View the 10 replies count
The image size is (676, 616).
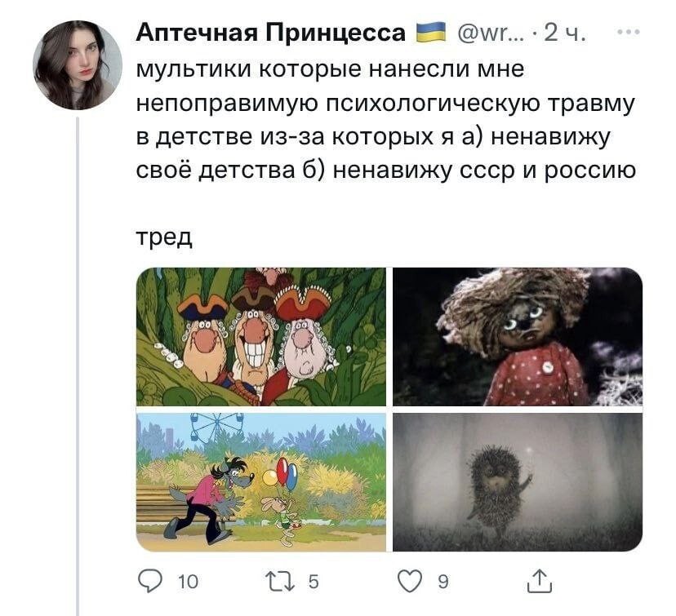click(188, 582)
